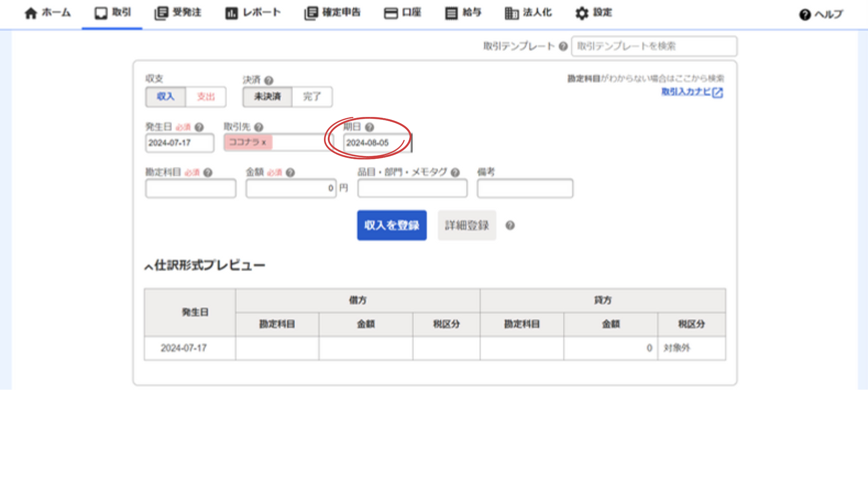Click the help icon next to 期日

pyautogui.click(x=369, y=127)
